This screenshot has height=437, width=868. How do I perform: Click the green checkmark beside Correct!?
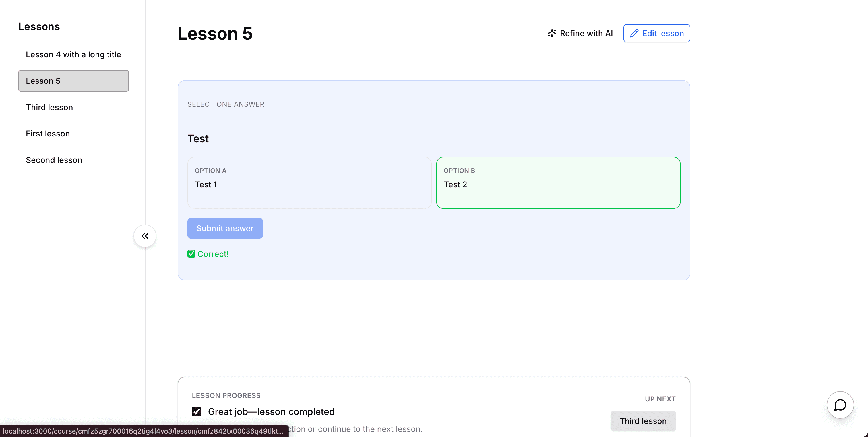(x=191, y=254)
